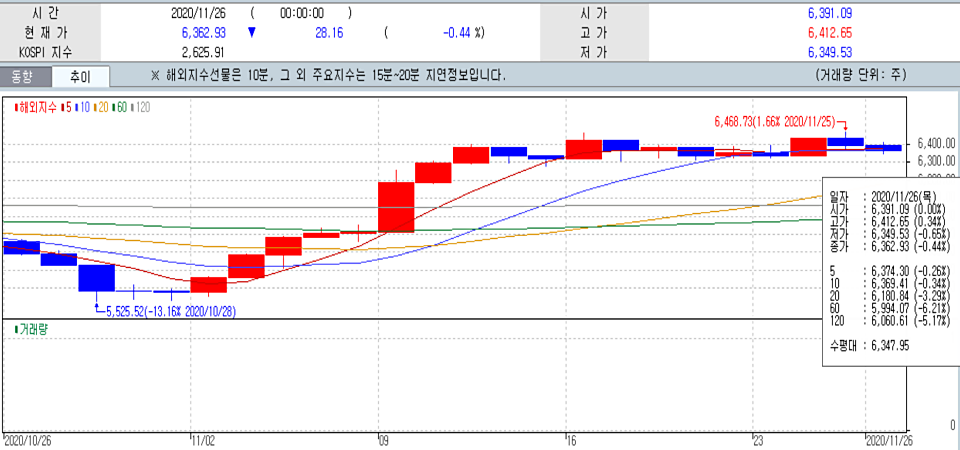Click the volume axis 0 label

pyautogui.click(x=952, y=425)
